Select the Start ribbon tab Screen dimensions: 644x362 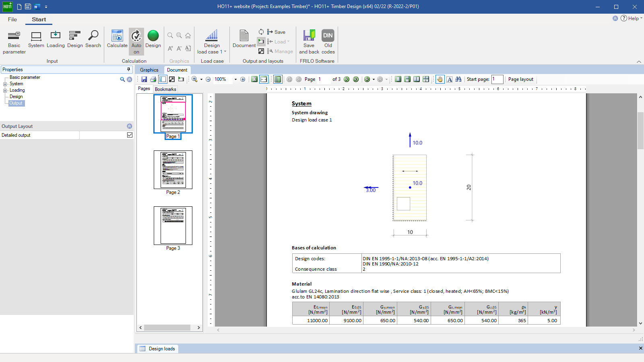[39, 19]
